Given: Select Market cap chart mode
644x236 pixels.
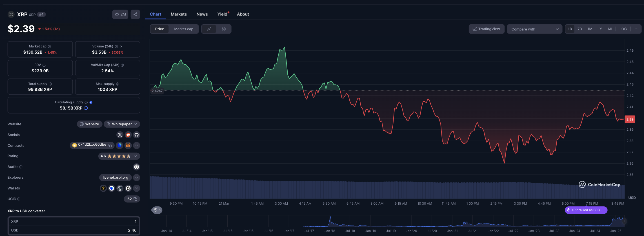Looking at the screenshot, I should pyautogui.click(x=184, y=29).
